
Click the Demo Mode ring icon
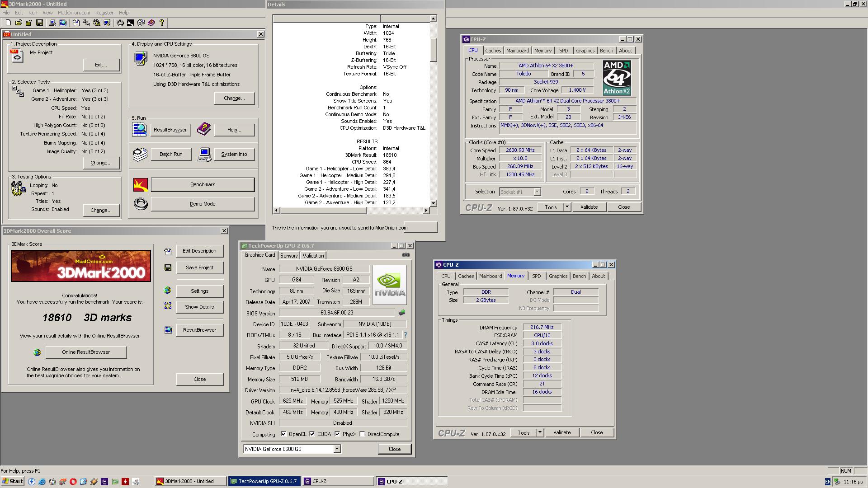(140, 204)
